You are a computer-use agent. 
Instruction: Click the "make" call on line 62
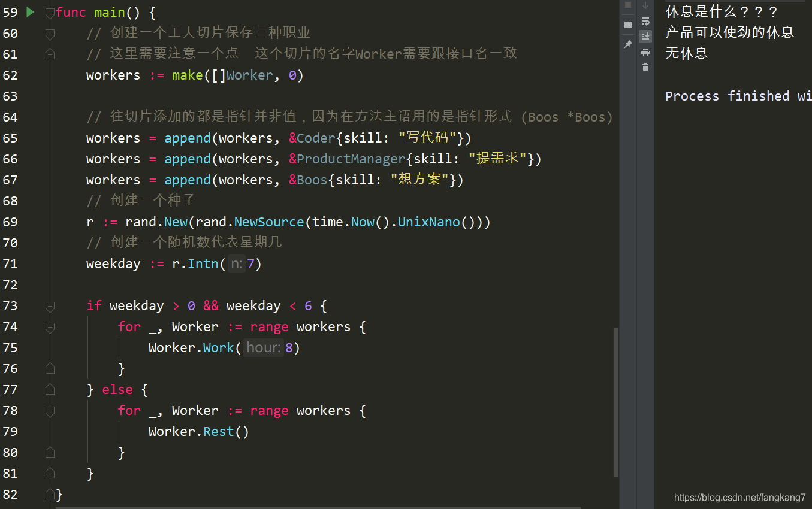(x=188, y=75)
